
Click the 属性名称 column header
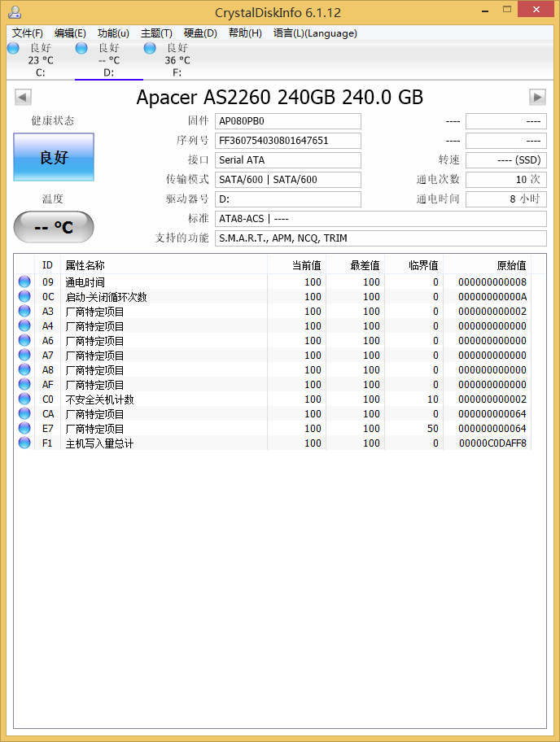coord(164,265)
